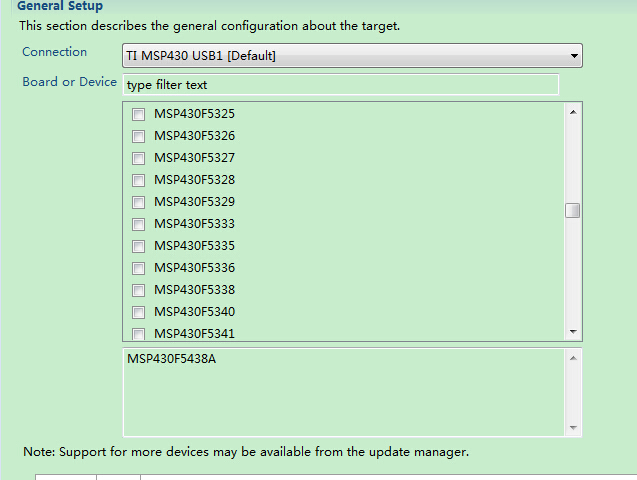
Task: Click the Board or Device filter text field
Action: (340, 84)
